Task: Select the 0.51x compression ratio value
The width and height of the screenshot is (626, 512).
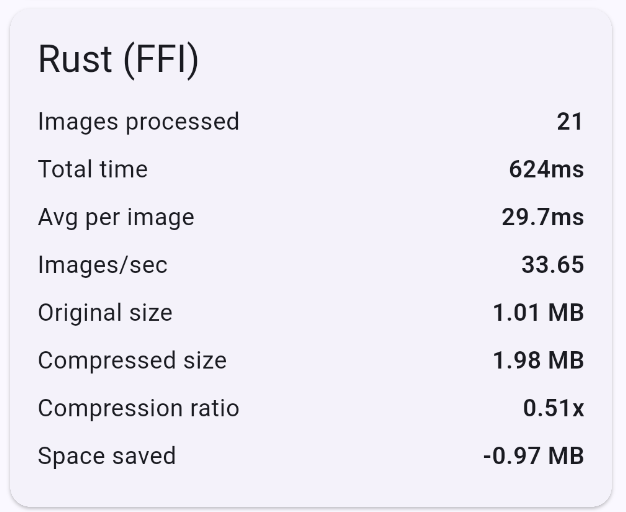Action: tap(553, 409)
